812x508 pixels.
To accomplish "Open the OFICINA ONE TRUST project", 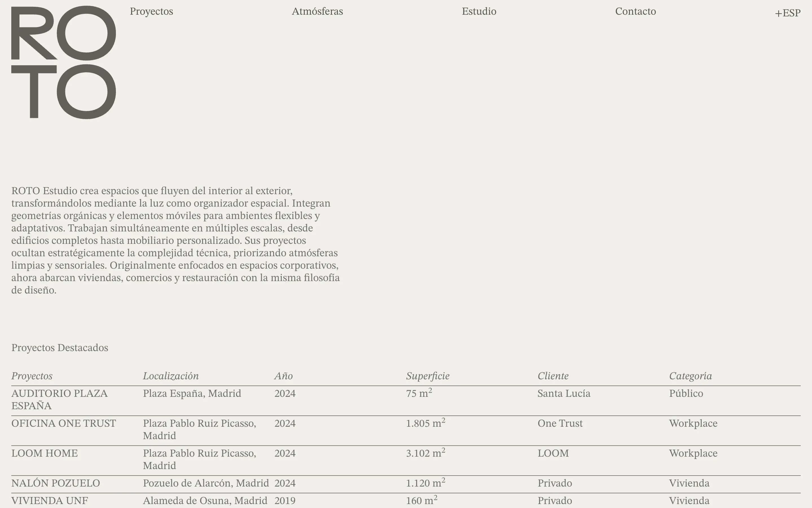I will pyautogui.click(x=64, y=423).
